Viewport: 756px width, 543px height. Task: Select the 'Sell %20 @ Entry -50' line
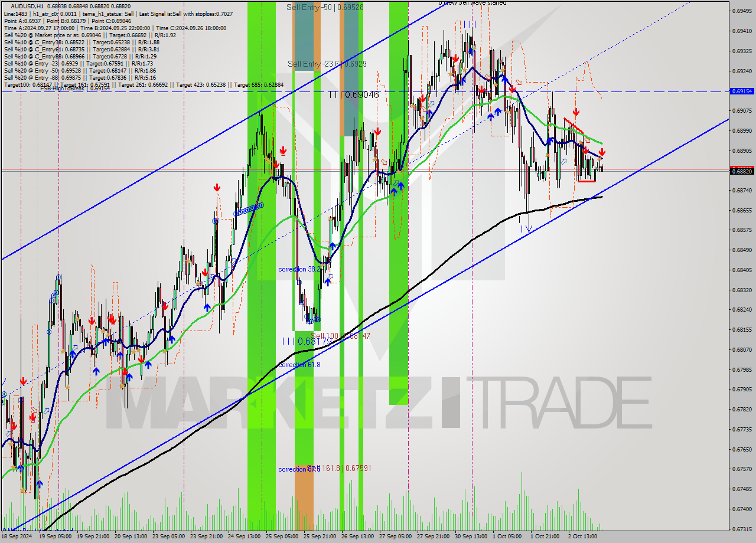tap(80, 70)
